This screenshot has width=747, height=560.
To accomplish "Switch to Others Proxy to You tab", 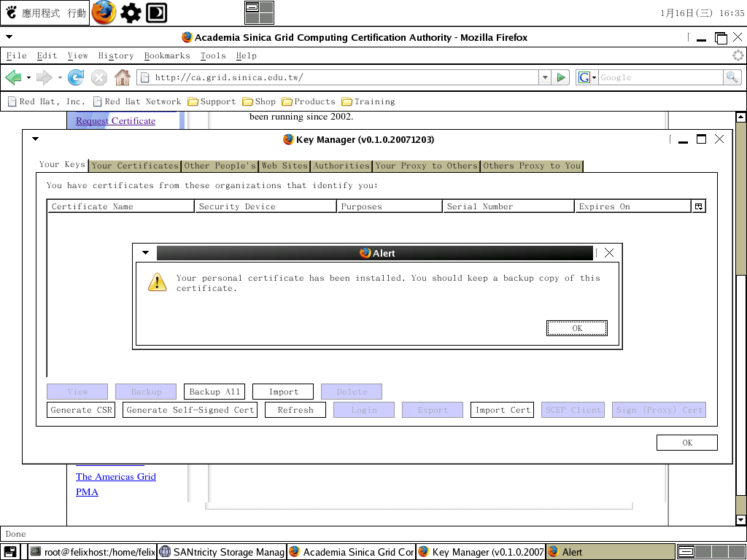I will pyautogui.click(x=532, y=166).
